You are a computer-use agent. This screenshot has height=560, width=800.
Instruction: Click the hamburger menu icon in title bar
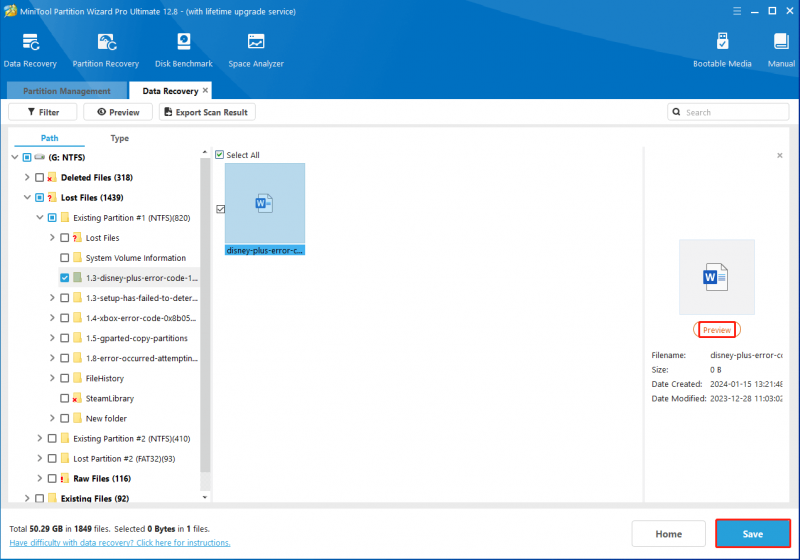coord(737,11)
